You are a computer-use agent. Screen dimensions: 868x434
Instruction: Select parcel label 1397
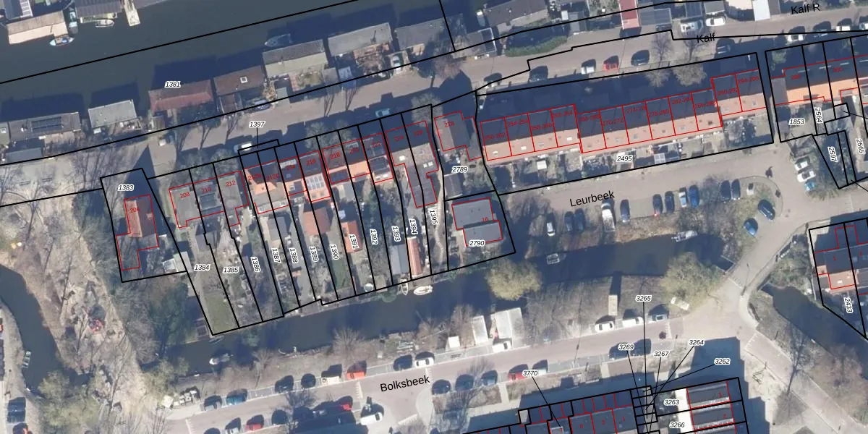(x=257, y=124)
